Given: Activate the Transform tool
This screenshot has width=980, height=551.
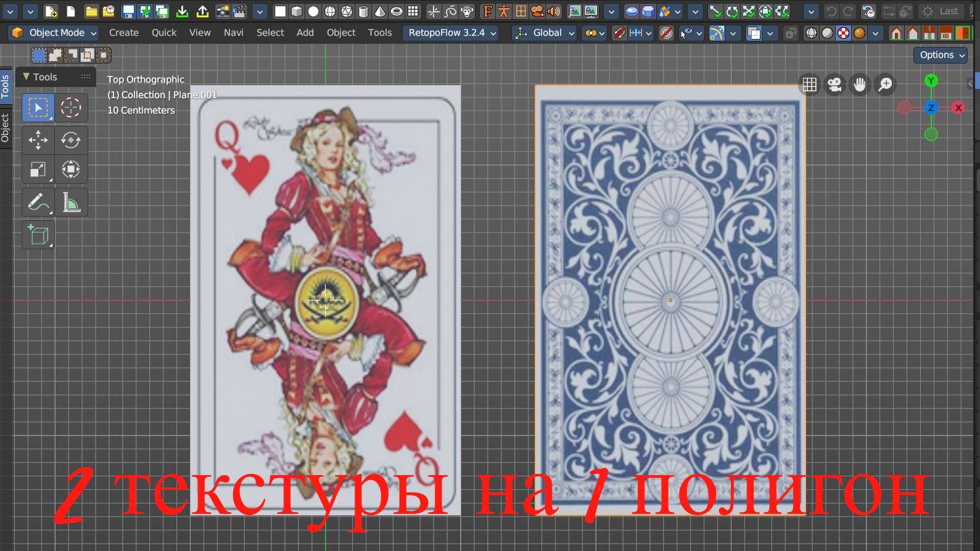Looking at the screenshot, I should [x=71, y=169].
